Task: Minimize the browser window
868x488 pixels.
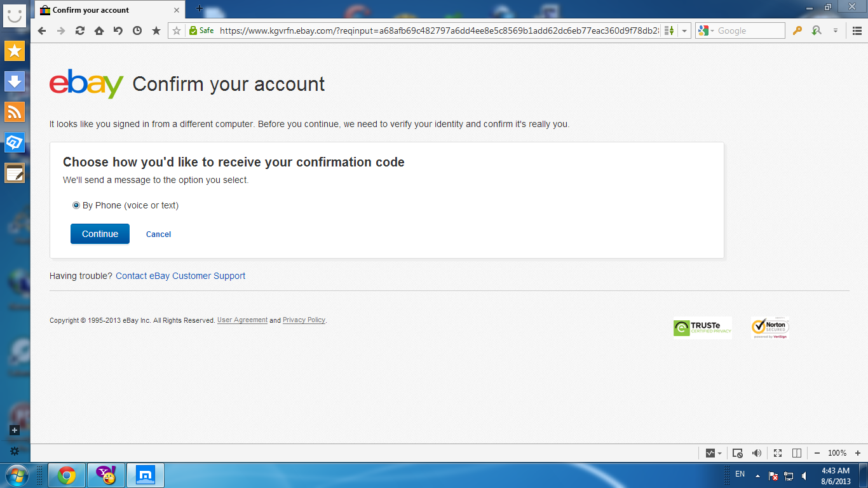Action: click(810, 6)
